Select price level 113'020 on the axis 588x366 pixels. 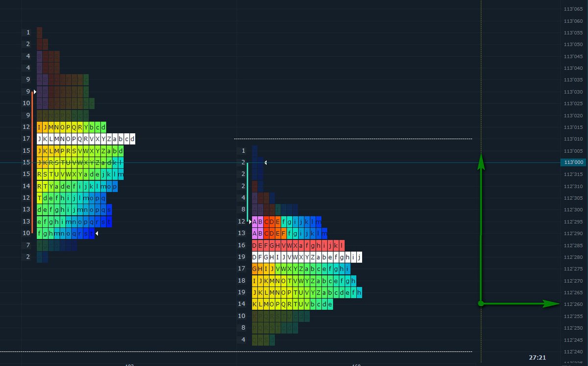click(x=573, y=116)
